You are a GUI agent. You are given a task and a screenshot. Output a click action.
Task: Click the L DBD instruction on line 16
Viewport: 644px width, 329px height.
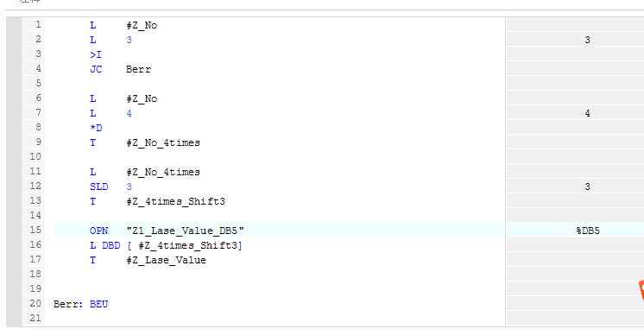pyautogui.click(x=105, y=245)
